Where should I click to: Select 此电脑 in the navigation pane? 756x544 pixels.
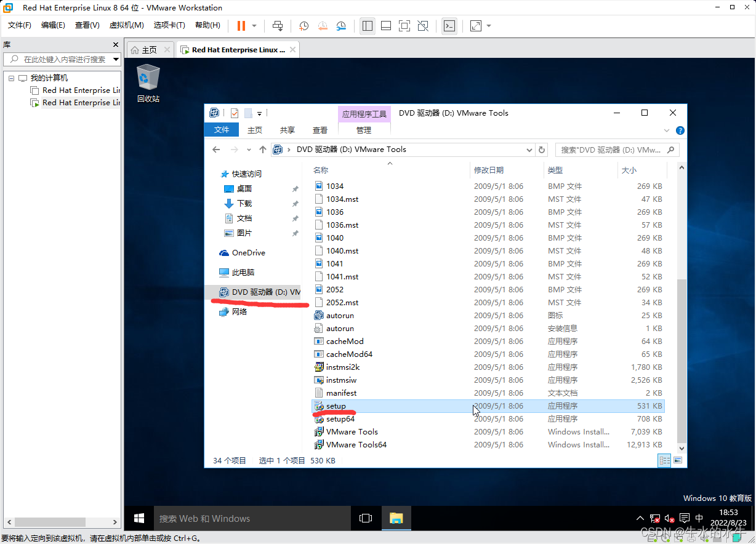(243, 272)
